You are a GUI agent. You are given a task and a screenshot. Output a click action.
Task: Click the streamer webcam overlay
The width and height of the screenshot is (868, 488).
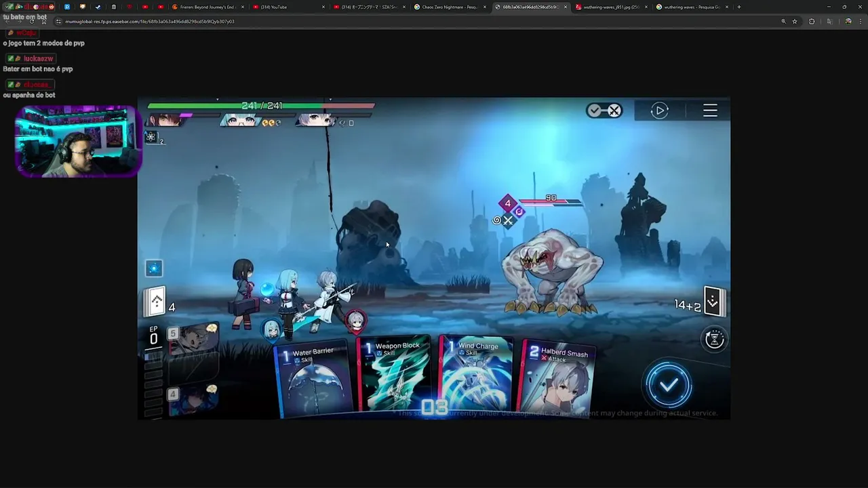(x=77, y=141)
